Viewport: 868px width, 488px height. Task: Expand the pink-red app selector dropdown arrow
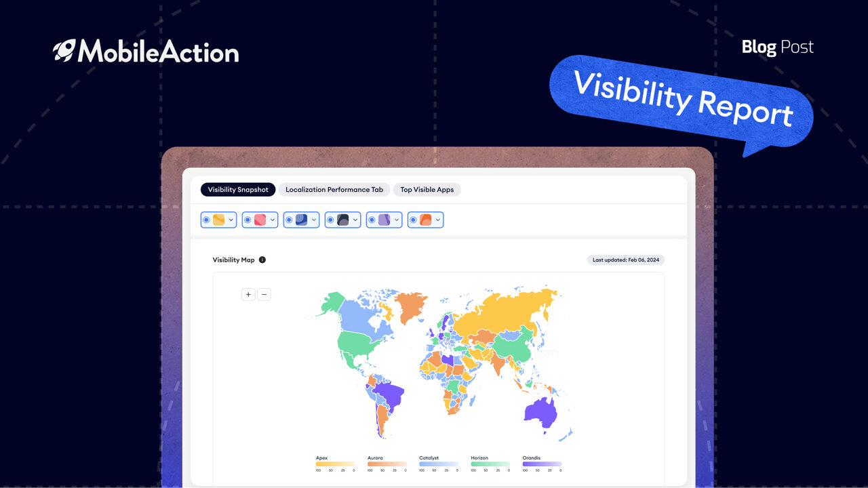coord(273,220)
